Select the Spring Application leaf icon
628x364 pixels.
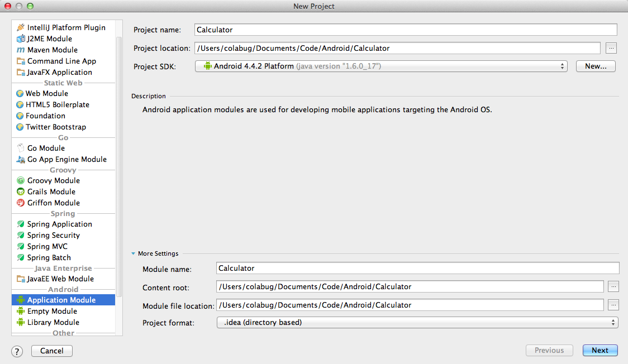21,224
